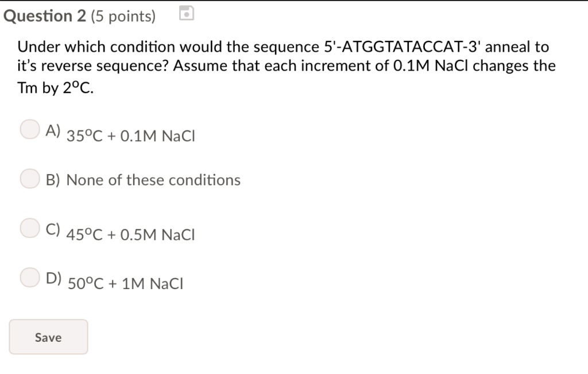588x374 pixels.
Task: Click the '(5 points)' label
Action: tap(122, 17)
